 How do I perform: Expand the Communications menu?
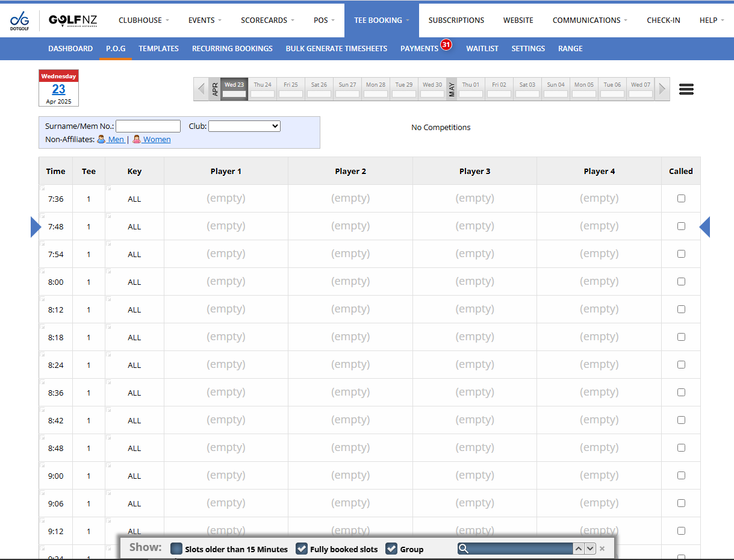click(589, 20)
